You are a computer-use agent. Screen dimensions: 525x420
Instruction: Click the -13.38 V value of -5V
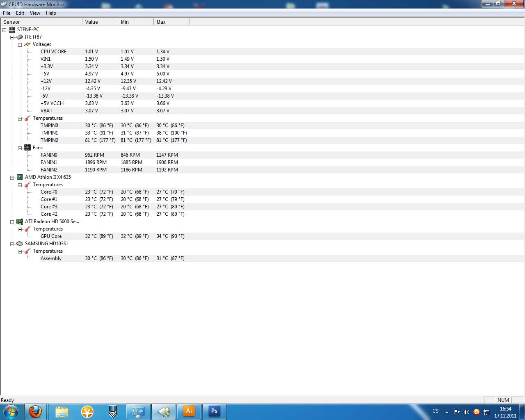click(94, 96)
